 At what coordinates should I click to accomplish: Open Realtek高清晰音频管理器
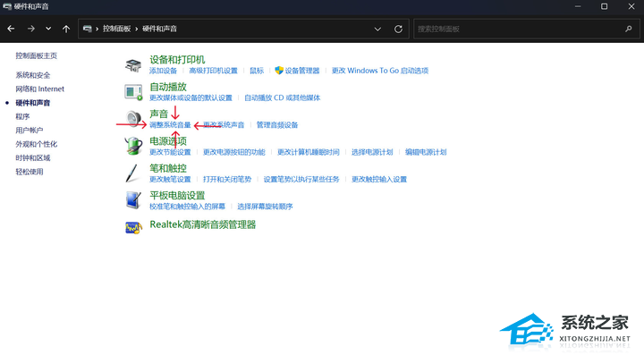(202, 225)
